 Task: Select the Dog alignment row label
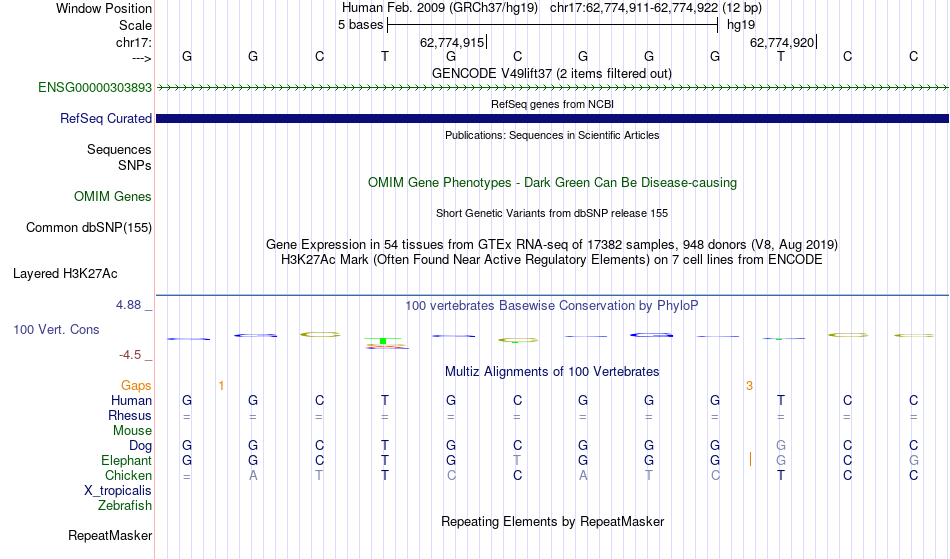point(140,446)
